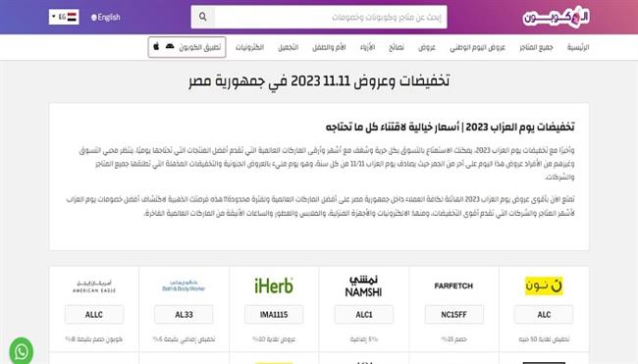638x364 pixels.
Task: Click Noon text تخفيض لغاية 50 جنيه
Action: [x=544, y=338]
